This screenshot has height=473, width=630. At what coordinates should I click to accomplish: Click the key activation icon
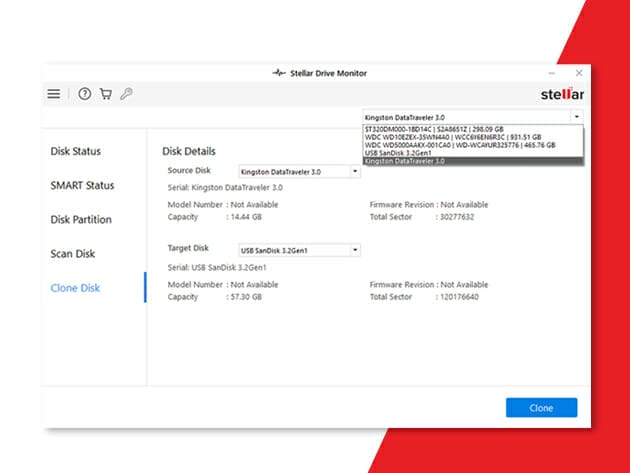coord(126,94)
